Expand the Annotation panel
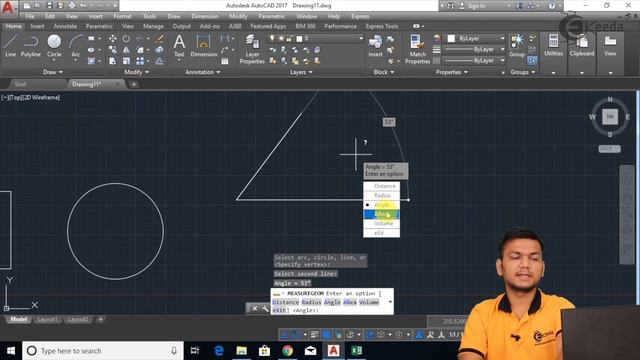Screen dimensions: 640x360 point(202,72)
